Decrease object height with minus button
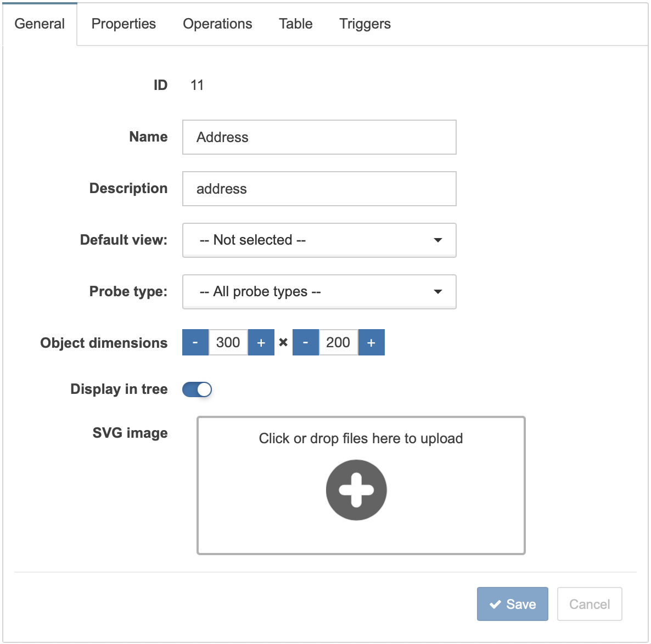The width and height of the screenshot is (651, 644). tap(306, 342)
